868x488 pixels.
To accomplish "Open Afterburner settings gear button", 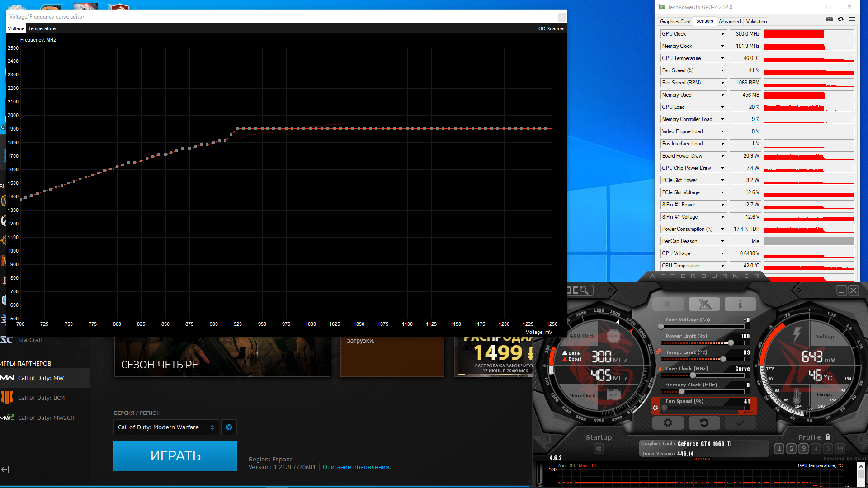I will point(667,423).
